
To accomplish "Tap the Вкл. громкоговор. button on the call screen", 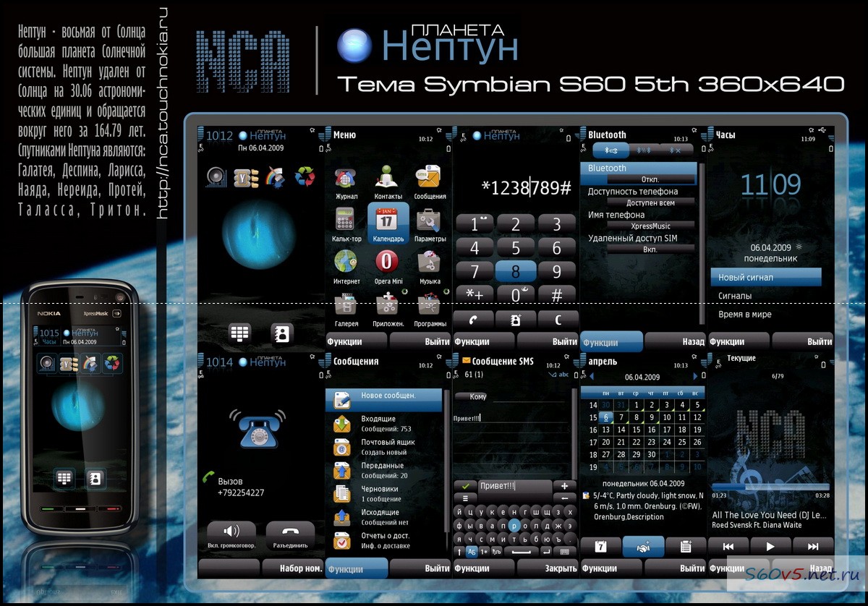I will [231, 537].
